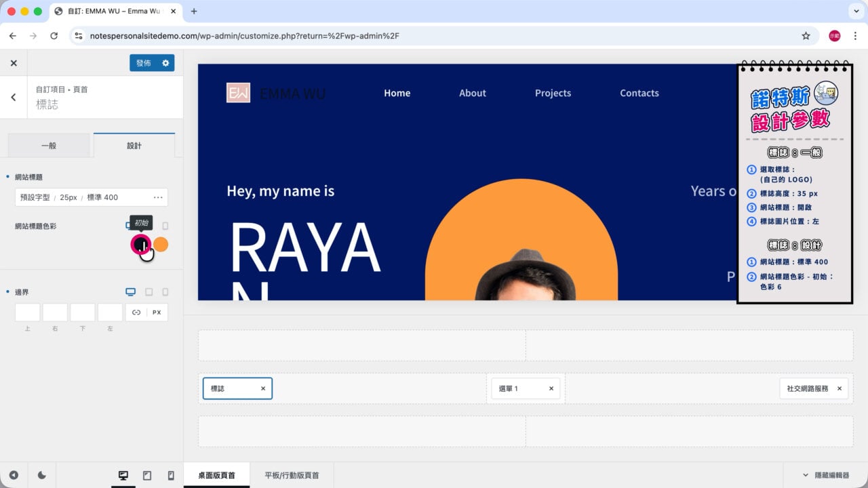Image resolution: width=868 pixels, height=488 pixels.
Task: Select tablet preview device icon
Action: pos(147,476)
